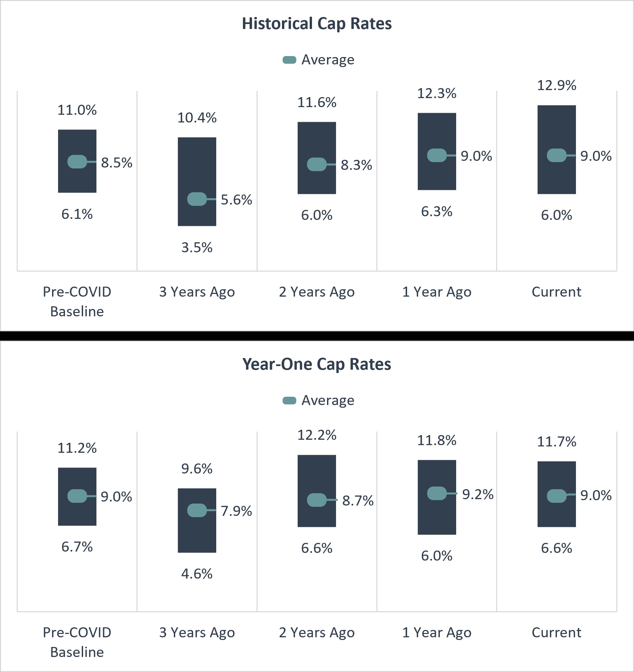Select the 7.9% average marker in Year-One chart
The image size is (634, 672).
(x=197, y=510)
